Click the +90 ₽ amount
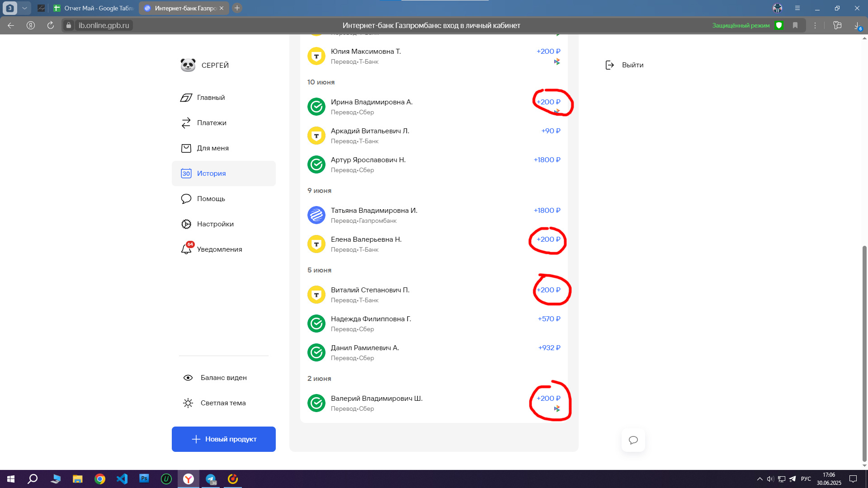Screen dimensions: 868x488 pos(551,131)
